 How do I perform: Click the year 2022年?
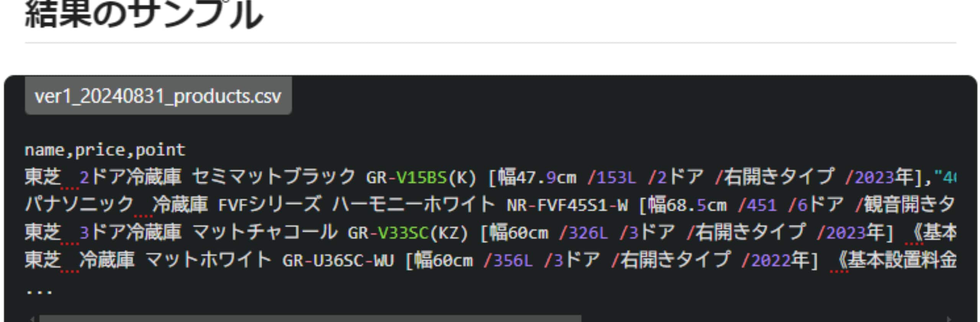click(x=780, y=261)
